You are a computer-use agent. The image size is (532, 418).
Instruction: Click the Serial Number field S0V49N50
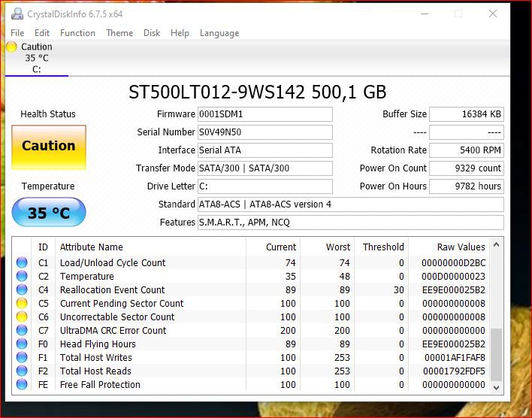265,132
